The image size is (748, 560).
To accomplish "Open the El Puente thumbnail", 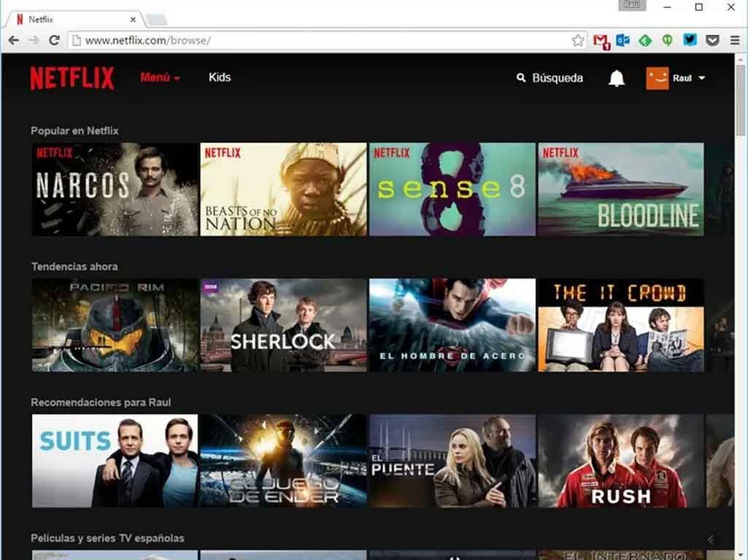I will 452,461.
